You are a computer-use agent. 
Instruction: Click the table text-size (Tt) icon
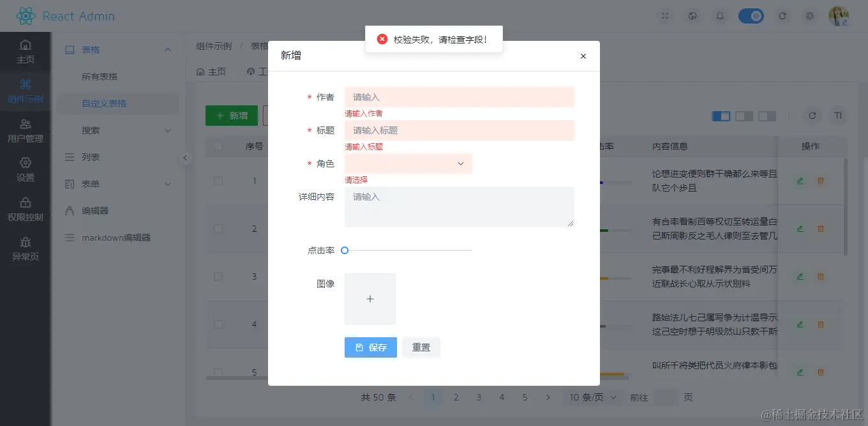tap(839, 116)
